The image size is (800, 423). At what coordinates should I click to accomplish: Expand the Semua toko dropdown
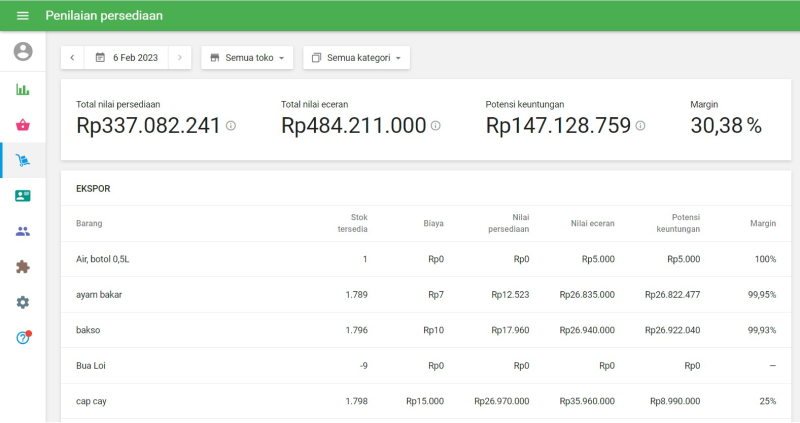247,58
